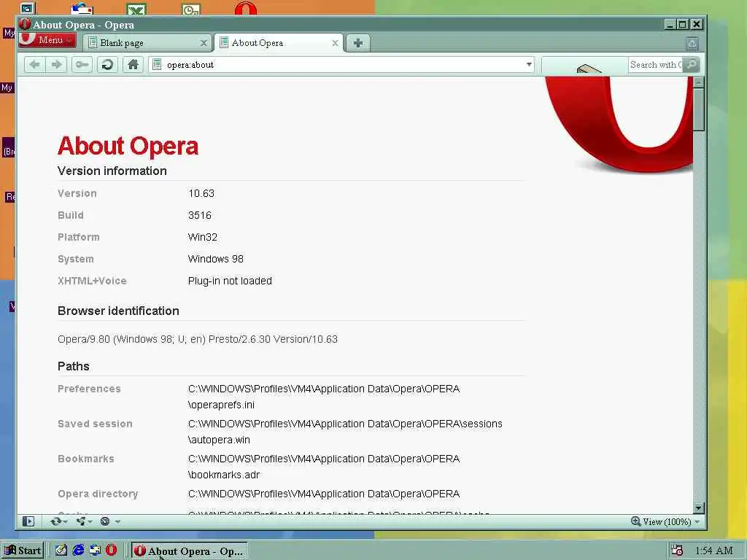Open the Opera desktop shortcut behind the window
Screen dimensions: 747x560
point(245,9)
